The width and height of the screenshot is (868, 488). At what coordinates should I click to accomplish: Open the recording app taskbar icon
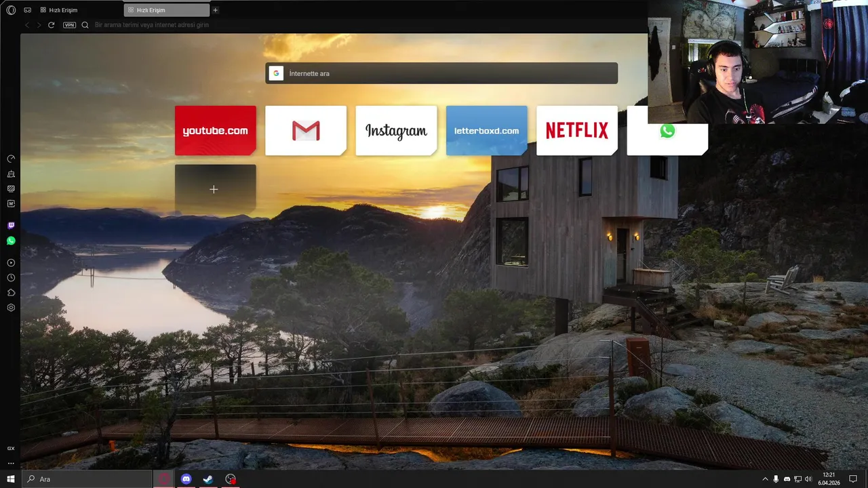(x=231, y=479)
